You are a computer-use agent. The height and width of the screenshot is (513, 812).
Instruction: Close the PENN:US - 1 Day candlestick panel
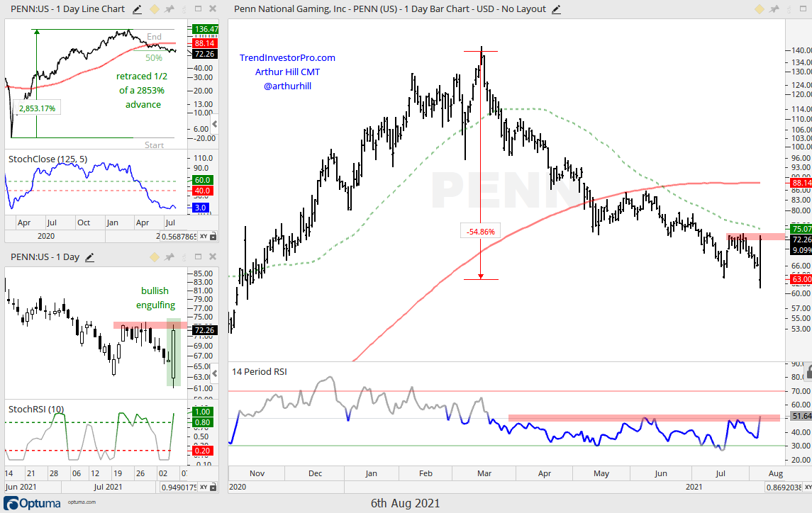(x=212, y=256)
